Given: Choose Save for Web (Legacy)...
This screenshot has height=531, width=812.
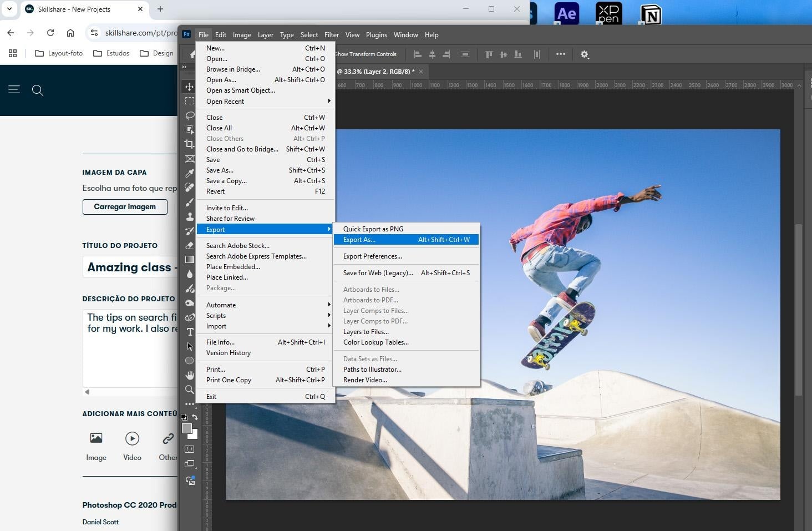Looking at the screenshot, I should [406, 272].
